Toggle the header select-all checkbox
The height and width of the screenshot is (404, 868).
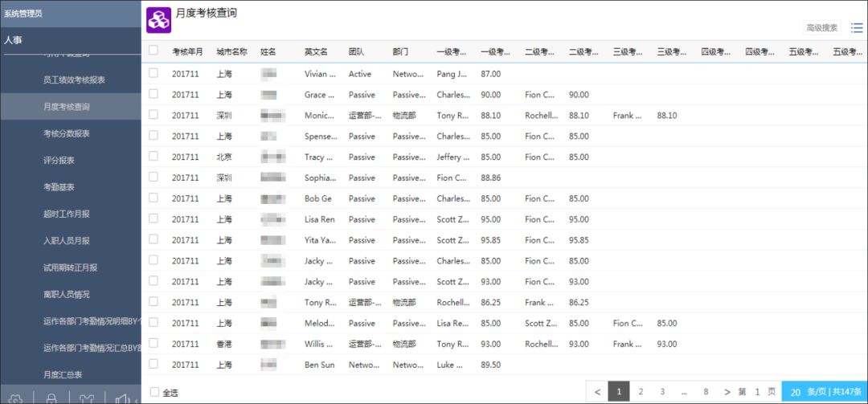[154, 51]
